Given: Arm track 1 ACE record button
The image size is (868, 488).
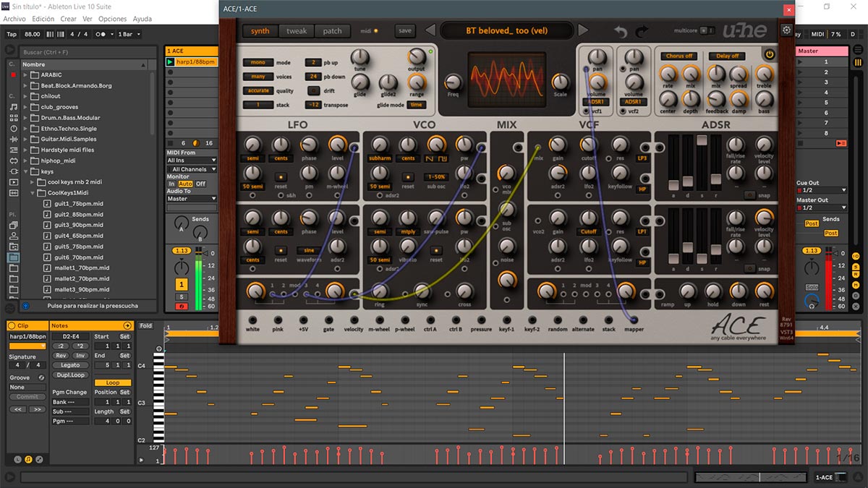Looking at the screenshot, I should coord(182,306).
